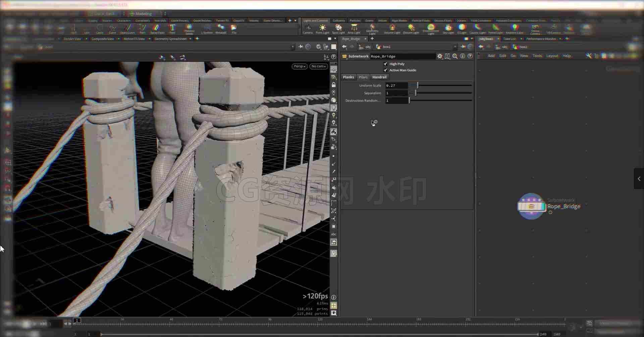
Task: Expand the parameter pane path dropdown
Action: pos(455,47)
